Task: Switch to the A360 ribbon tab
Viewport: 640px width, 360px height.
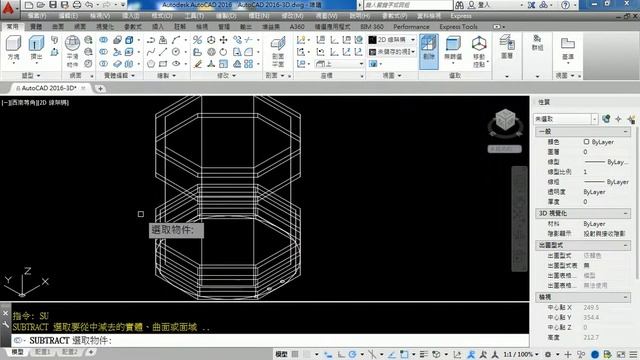Action: point(297,27)
